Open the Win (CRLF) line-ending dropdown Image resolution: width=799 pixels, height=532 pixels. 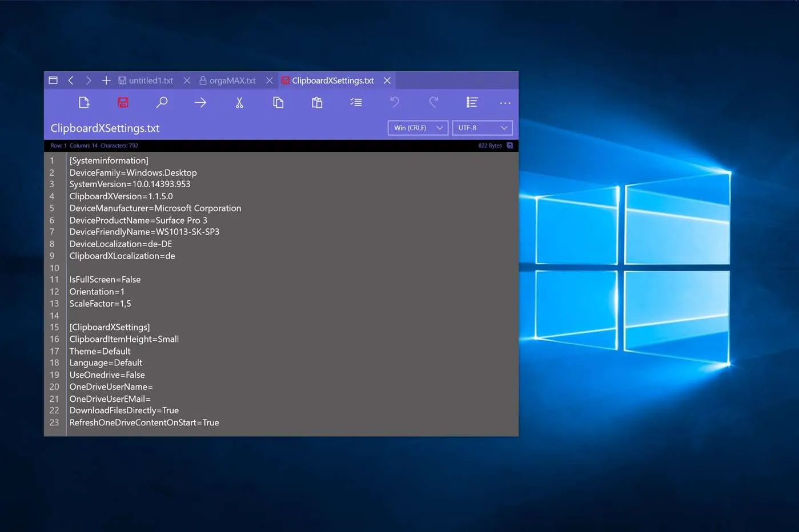coord(417,127)
